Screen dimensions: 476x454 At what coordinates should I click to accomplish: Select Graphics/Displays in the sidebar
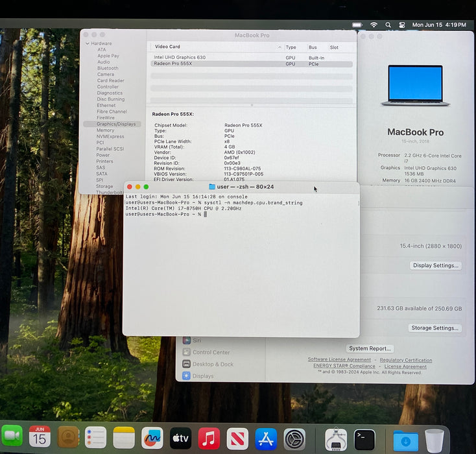click(112, 124)
